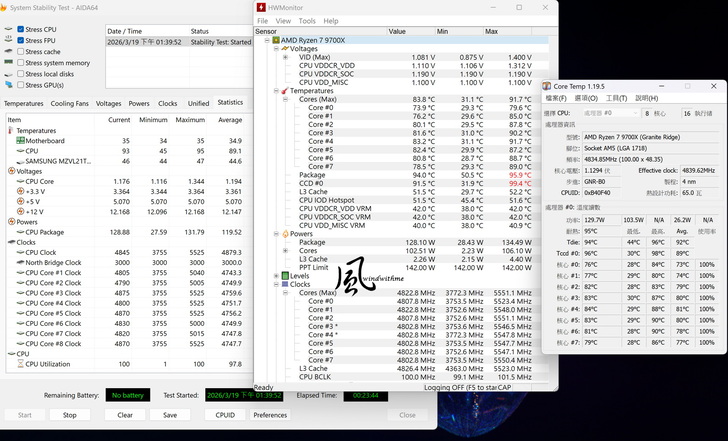Open the CPU selection dropdown in Core Temp
Viewport: 728px width, 441px height.
point(609,113)
